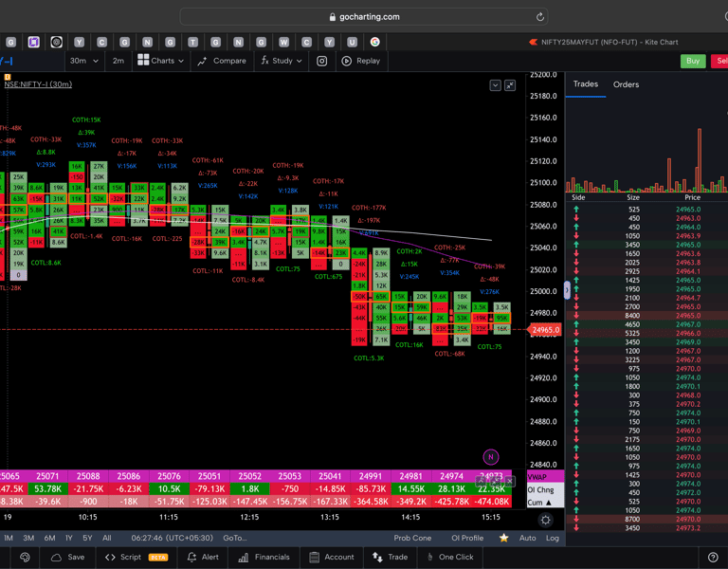Screen dimensions: 728x569
Task: Open the Google bookmark icon
Action: click(x=374, y=43)
